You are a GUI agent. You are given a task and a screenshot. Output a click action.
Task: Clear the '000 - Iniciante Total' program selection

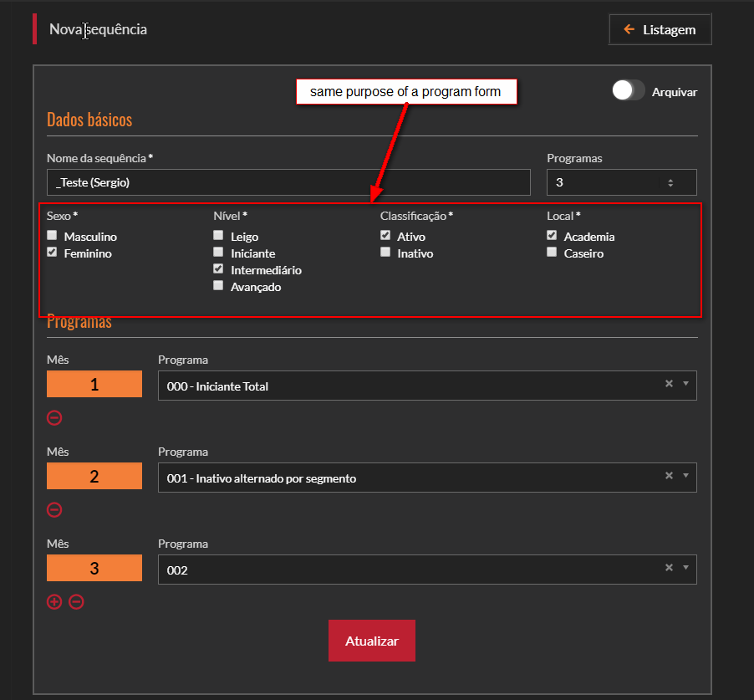[668, 384]
